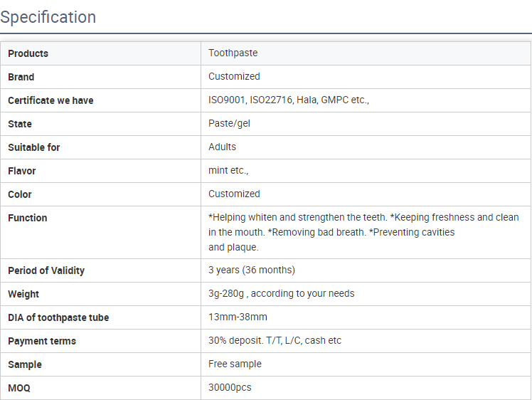Click the 30000pcs MOQ value
This screenshot has height=400, width=532.
[x=230, y=387]
